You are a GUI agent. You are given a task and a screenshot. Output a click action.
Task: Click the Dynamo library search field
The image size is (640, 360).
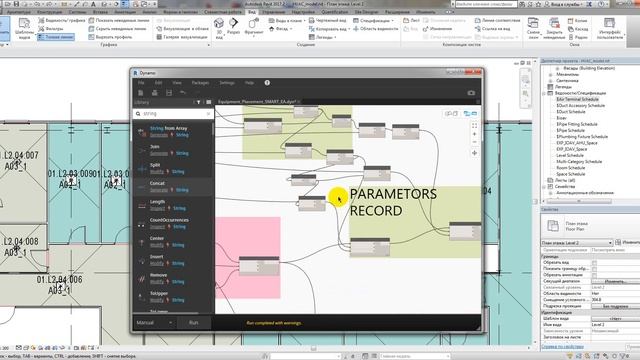(x=173, y=114)
